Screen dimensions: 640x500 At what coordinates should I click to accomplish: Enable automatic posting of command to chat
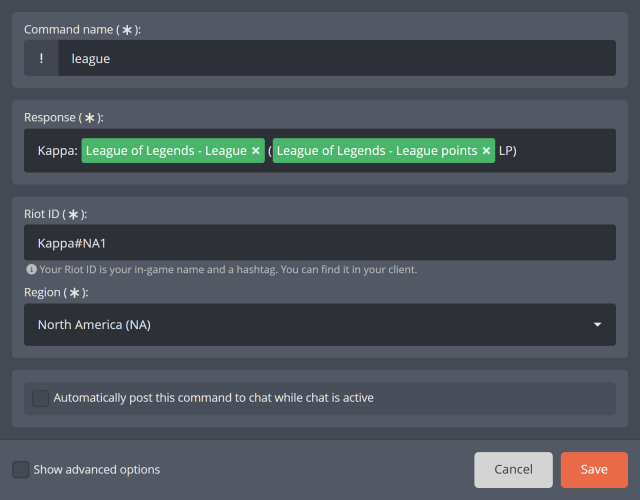click(x=41, y=398)
